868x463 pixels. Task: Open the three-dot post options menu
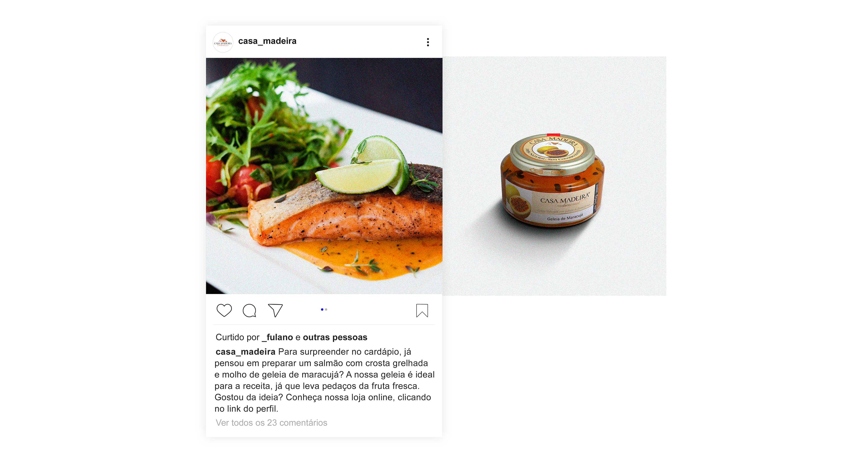click(428, 42)
